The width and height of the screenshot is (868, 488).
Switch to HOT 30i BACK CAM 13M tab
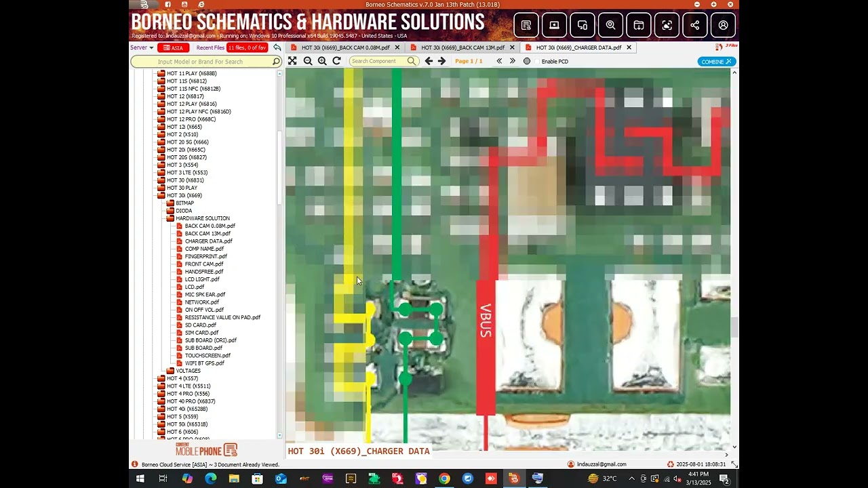pyautogui.click(x=462, y=47)
